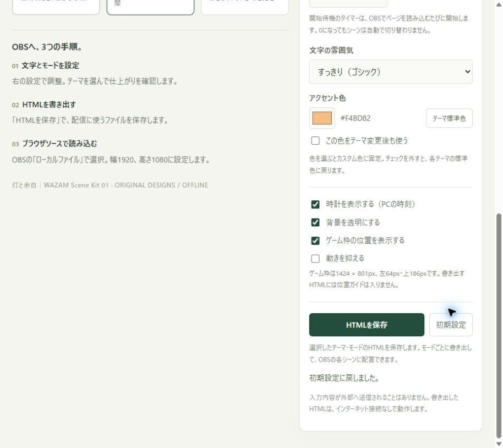
Task: Click the accent hex value "#F4BD82"
Action: [356, 118]
